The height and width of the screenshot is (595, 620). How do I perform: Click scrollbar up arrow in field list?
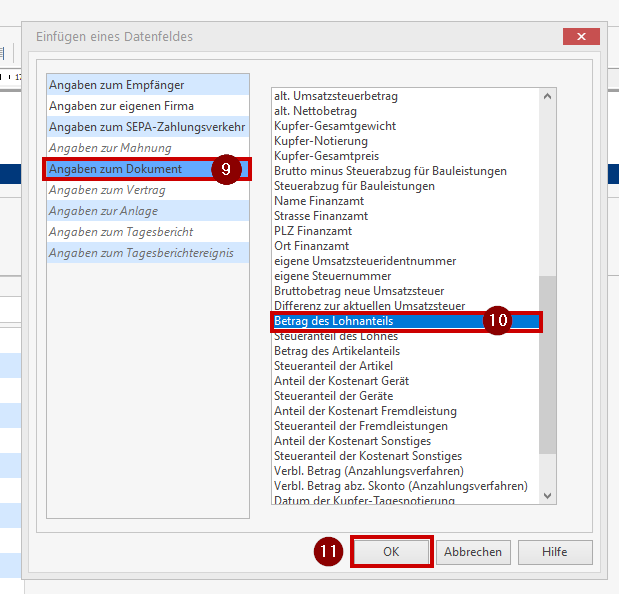(547, 97)
